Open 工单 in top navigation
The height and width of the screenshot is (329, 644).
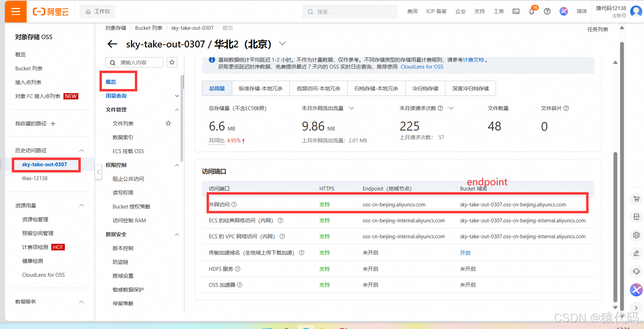click(x=499, y=11)
